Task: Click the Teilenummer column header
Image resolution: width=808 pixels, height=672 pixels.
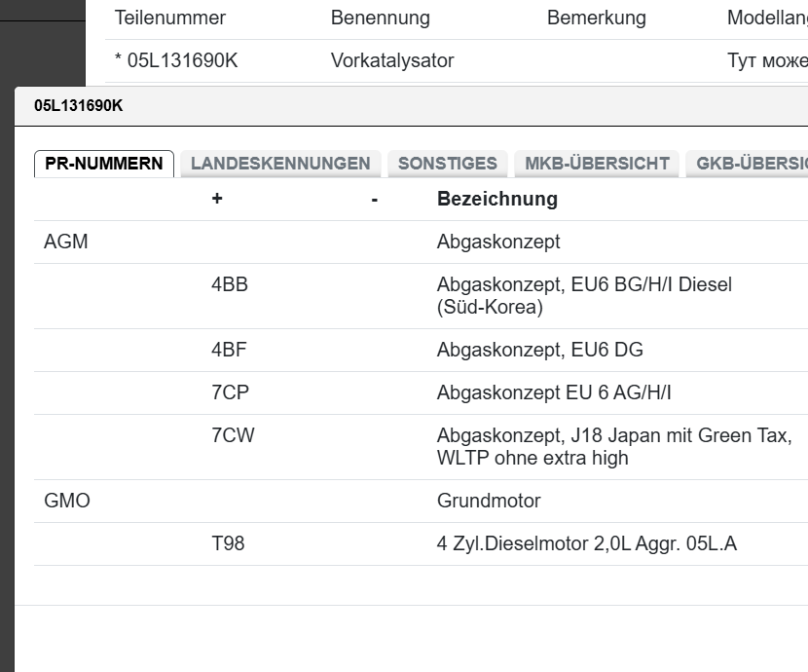Action: point(170,18)
